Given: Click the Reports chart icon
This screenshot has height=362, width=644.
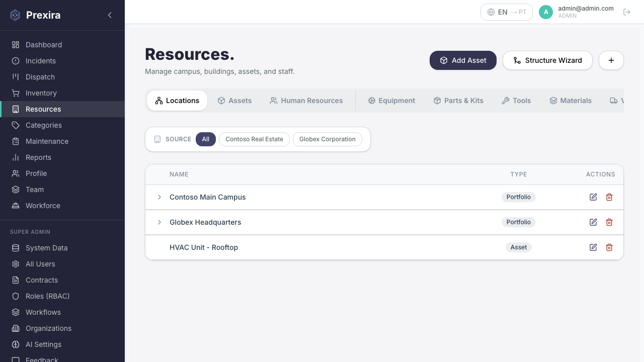Looking at the screenshot, I should pyautogui.click(x=16, y=157).
